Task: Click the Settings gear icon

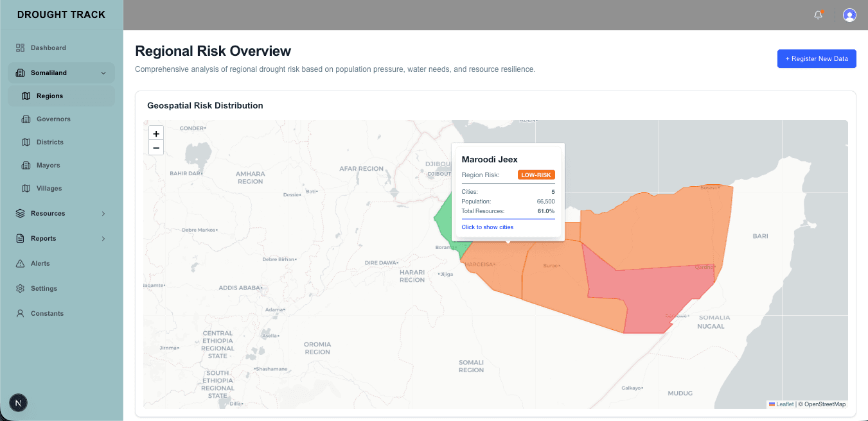Action: (20, 289)
